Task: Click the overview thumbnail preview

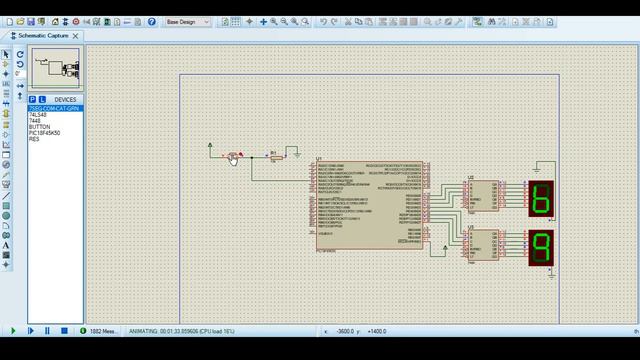Action: pyautogui.click(x=56, y=68)
